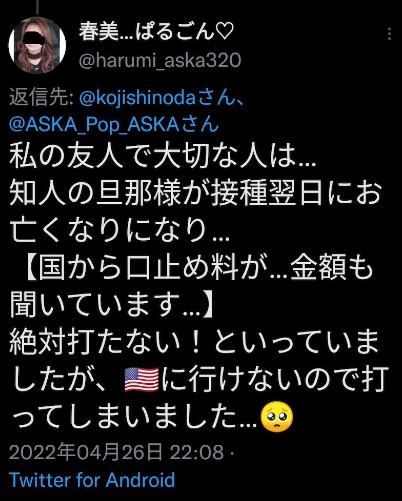Click the text ってしまいました
This screenshot has height=501, width=402.
126,417
